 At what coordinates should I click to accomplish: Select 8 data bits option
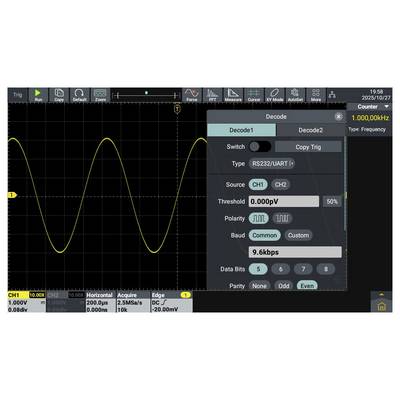click(x=326, y=269)
